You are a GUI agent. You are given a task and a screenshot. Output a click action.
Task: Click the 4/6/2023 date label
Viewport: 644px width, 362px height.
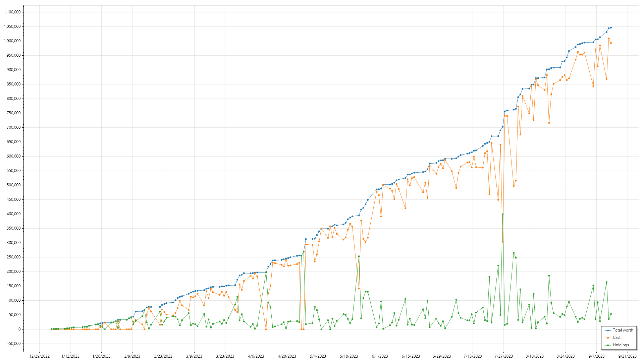pyautogui.click(x=256, y=356)
